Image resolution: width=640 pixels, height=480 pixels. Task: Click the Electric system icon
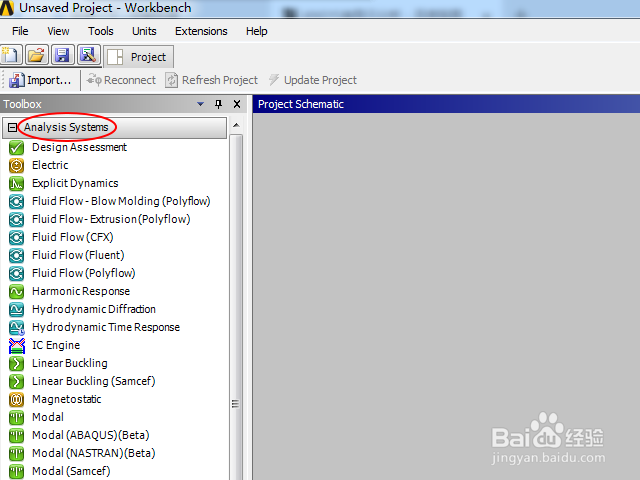click(x=16, y=165)
